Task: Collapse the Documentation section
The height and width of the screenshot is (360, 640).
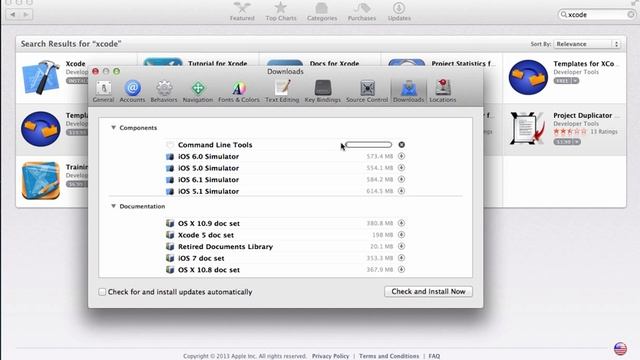Action: click(x=113, y=206)
